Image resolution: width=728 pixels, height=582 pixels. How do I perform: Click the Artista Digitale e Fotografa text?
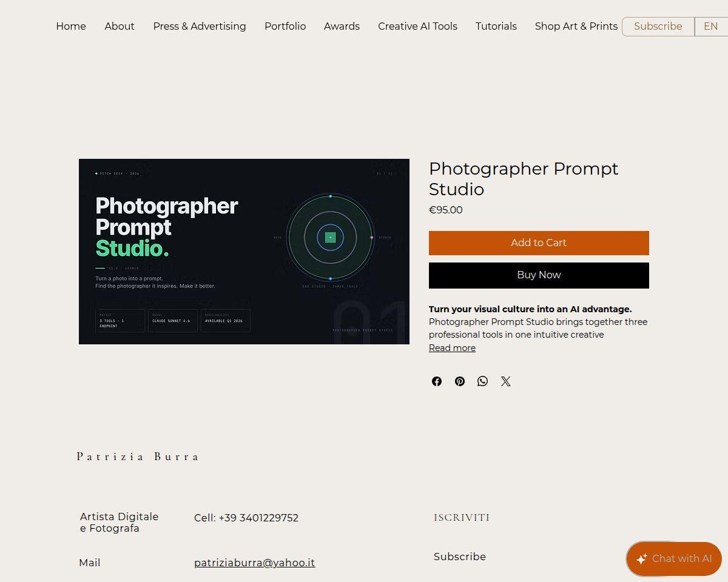120,523
